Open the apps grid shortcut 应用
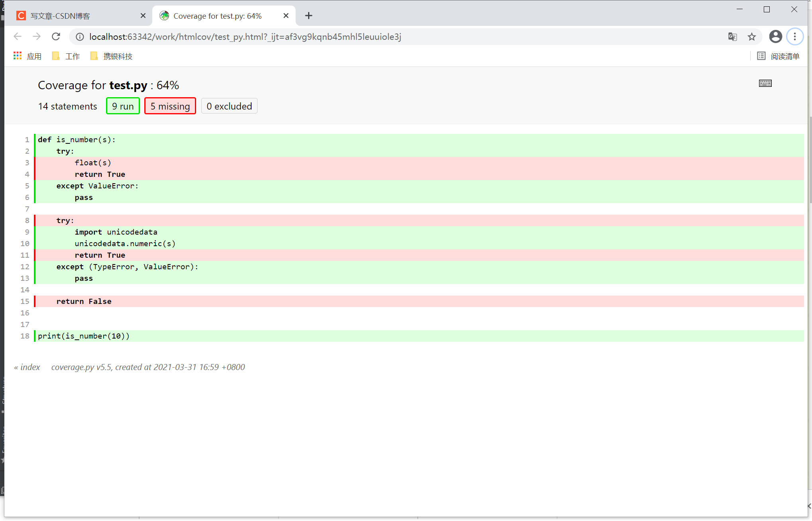 28,56
